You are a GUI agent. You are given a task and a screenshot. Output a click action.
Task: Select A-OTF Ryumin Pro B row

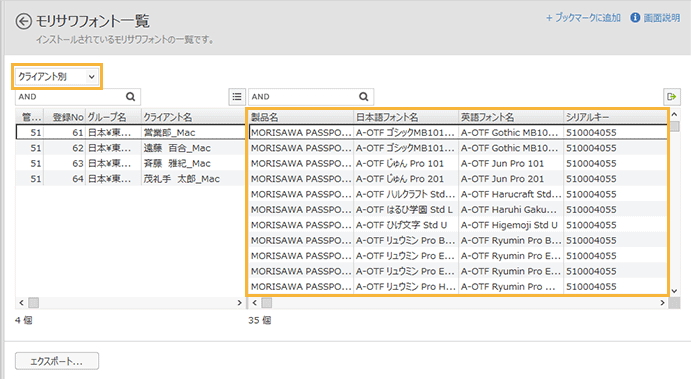pos(458,240)
